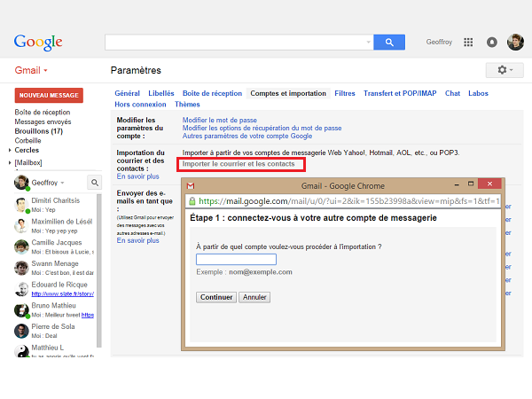The height and width of the screenshot is (399, 532).
Task: Switch to the Général tab
Action: click(127, 93)
